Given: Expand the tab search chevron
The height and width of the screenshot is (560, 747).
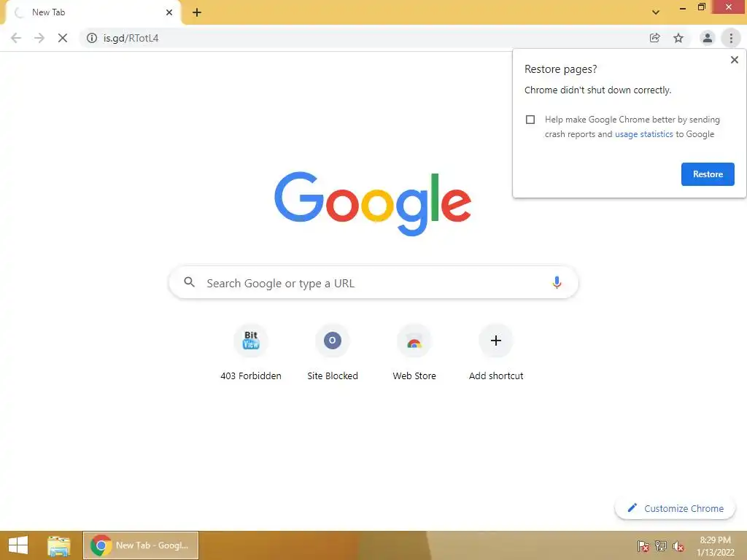Looking at the screenshot, I should [656, 12].
